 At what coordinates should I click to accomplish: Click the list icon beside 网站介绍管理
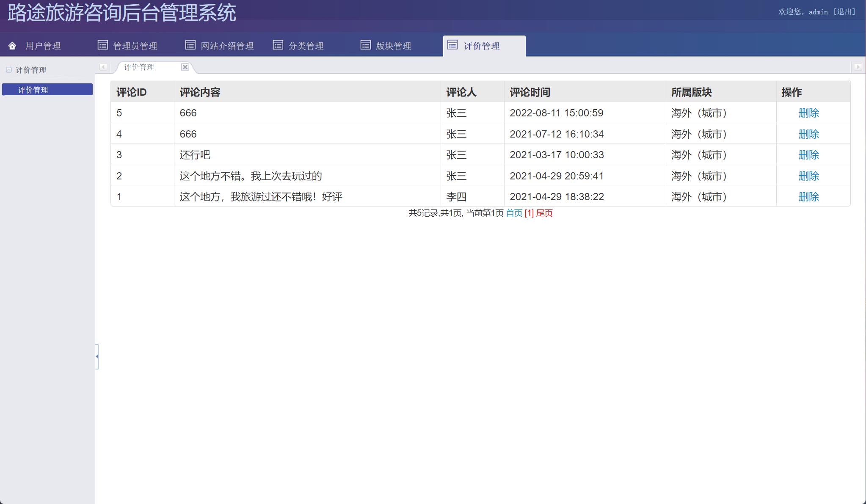190,45
